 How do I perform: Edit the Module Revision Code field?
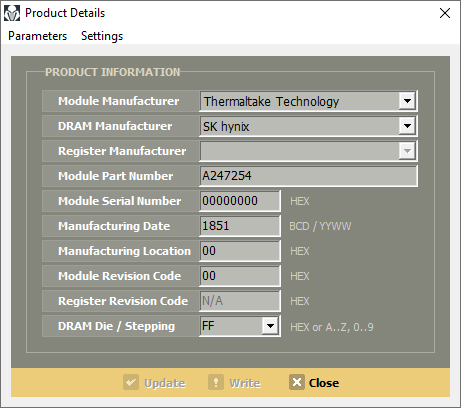[240, 276]
